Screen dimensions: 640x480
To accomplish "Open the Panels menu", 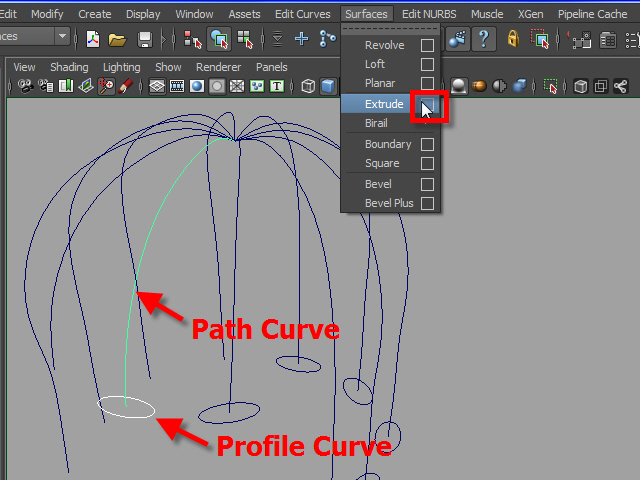I will (x=271, y=67).
